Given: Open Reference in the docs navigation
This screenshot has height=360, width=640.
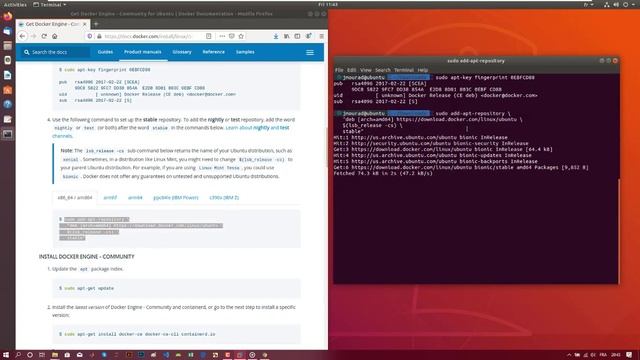Looking at the screenshot, I should coord(213,52).
